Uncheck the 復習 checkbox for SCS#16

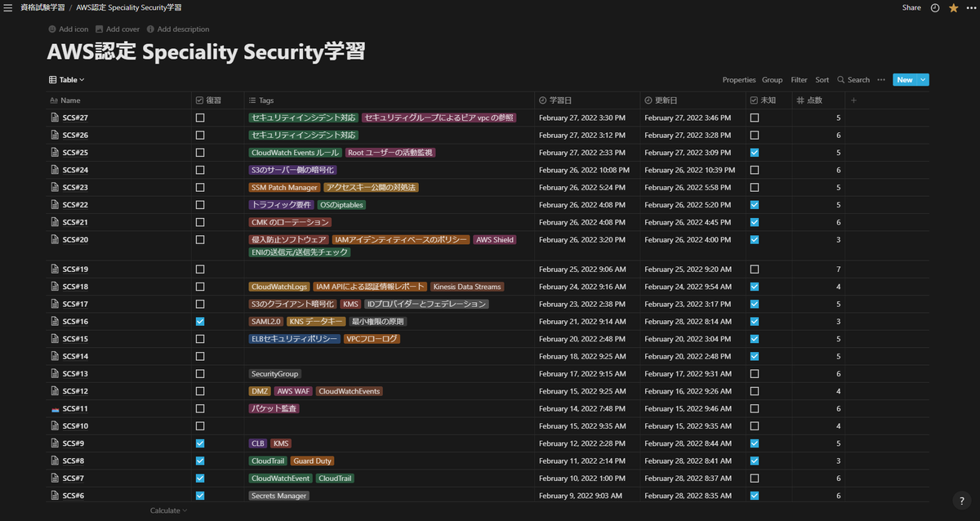(200, 322)
